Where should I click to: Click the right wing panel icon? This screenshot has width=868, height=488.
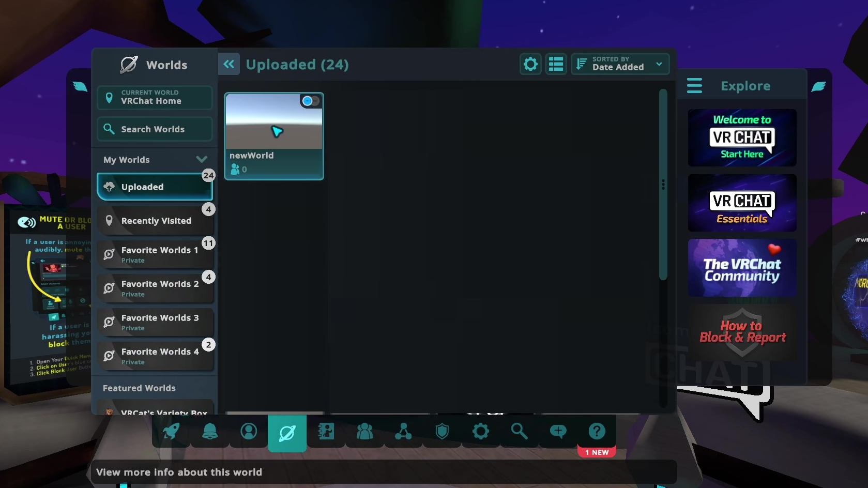(819, 86)
